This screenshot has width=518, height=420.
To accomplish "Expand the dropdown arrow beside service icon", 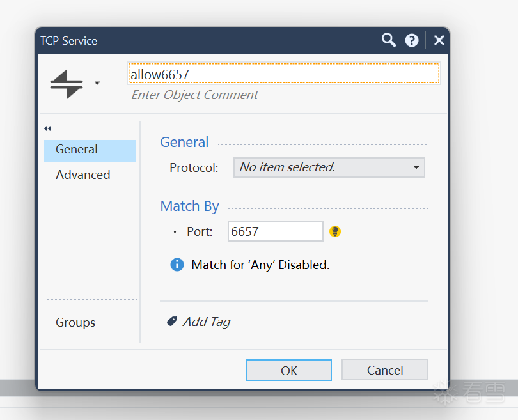I will coord(97,83).
